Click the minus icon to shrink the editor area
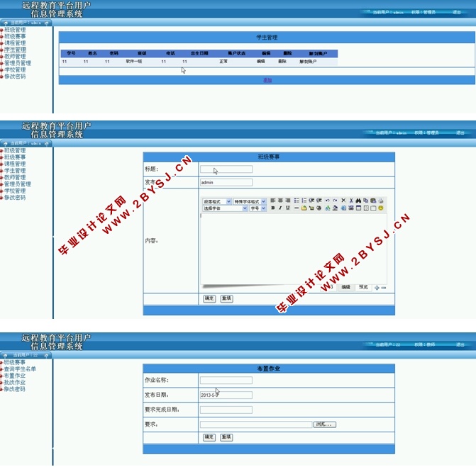This screenshot has height=467, width=476. (x=383, y=288)
